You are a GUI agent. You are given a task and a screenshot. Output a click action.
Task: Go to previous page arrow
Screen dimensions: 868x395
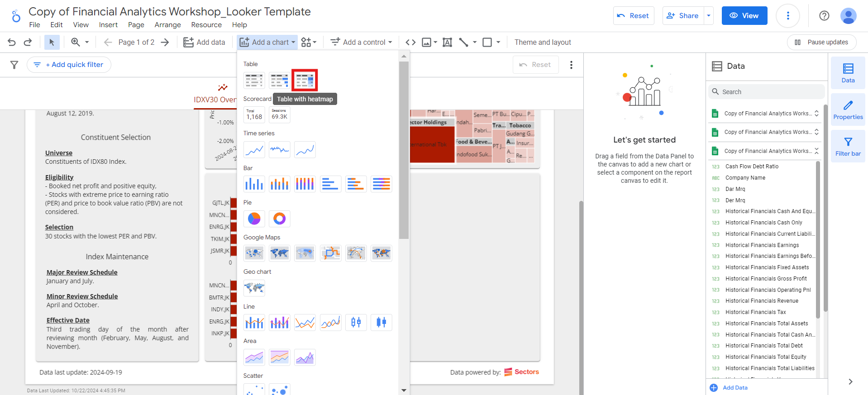[x=108, y=42]
